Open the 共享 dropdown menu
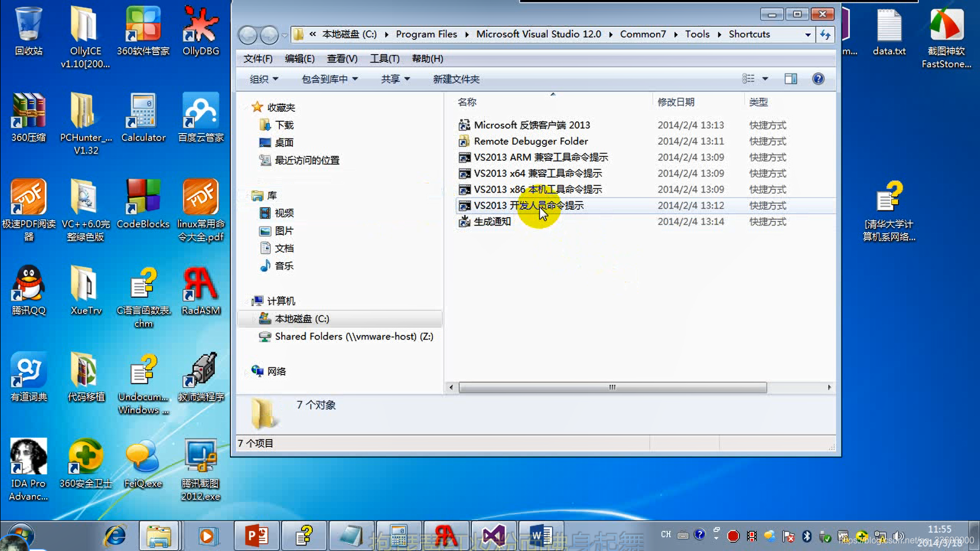The width and height of the screenshot is (980, 551). click(x=395, y=79)
